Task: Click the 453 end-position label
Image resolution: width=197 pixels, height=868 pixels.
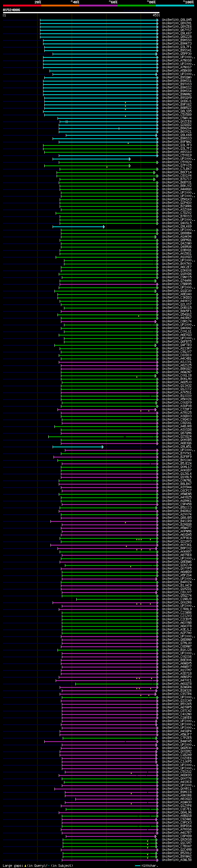Action: (155, 15)
